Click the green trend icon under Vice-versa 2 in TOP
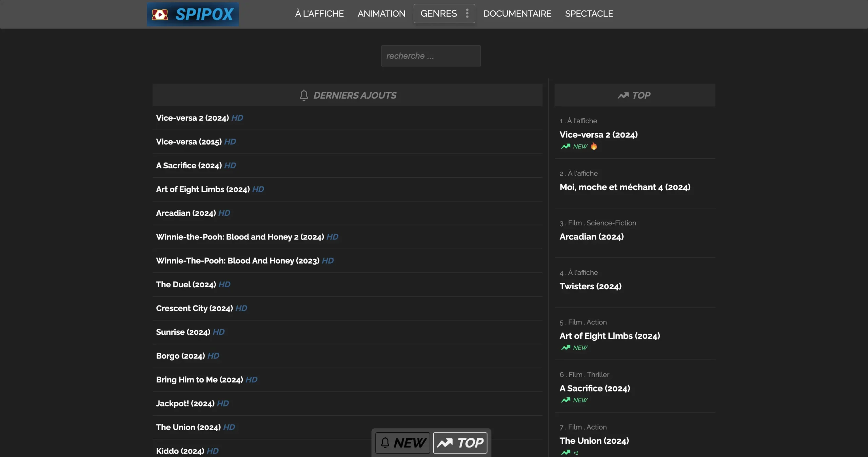868x457 pixels. click(x=565, y=146)
